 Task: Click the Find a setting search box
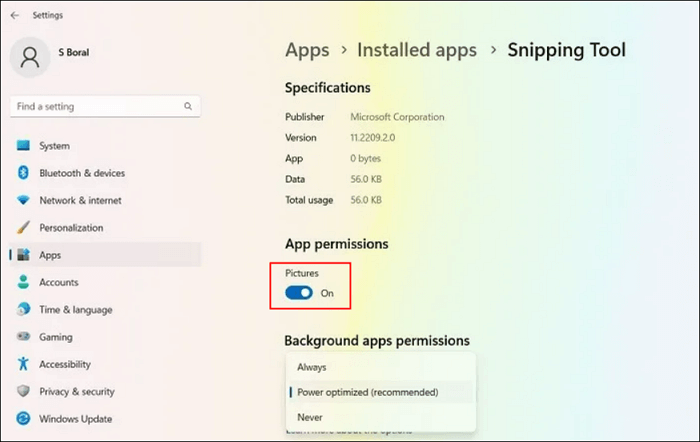(x=95, y=106)
